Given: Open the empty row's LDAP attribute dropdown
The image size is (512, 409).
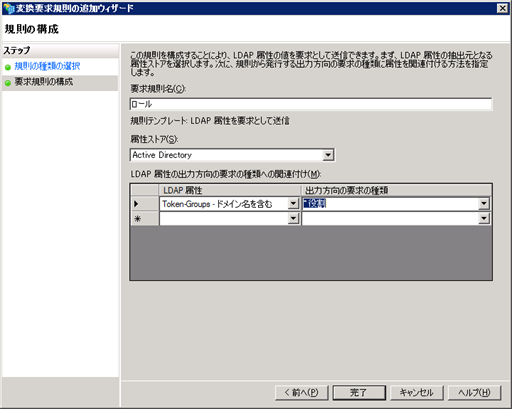Looking at the screenshot, I should pos(293,218).
